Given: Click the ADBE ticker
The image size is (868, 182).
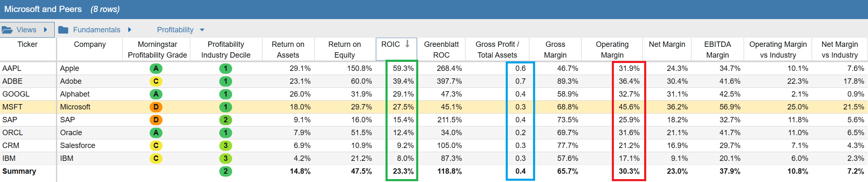Looking at the screenshot, I should tap(12, 81).
